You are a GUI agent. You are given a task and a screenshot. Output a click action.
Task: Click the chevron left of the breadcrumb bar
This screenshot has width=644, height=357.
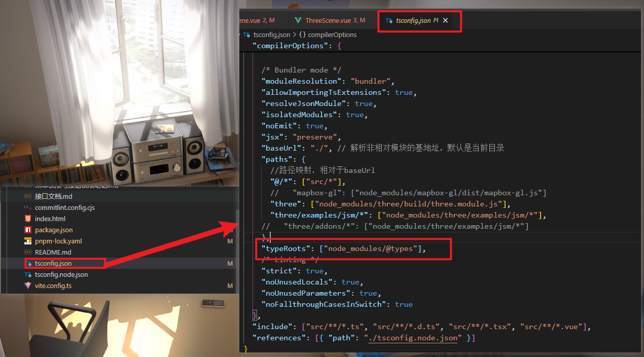coord(240,35)
